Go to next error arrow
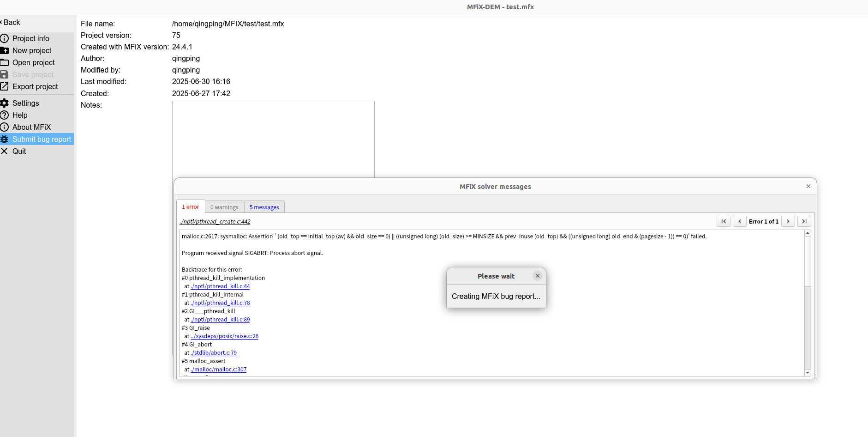The width and height of the screenshot is (868, 437). [788, 221]
